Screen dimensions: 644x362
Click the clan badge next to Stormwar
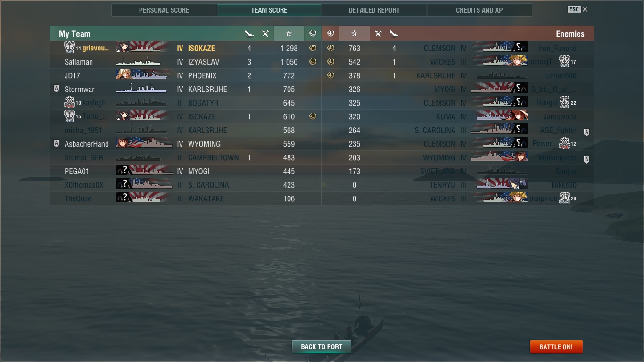[56, 89]
